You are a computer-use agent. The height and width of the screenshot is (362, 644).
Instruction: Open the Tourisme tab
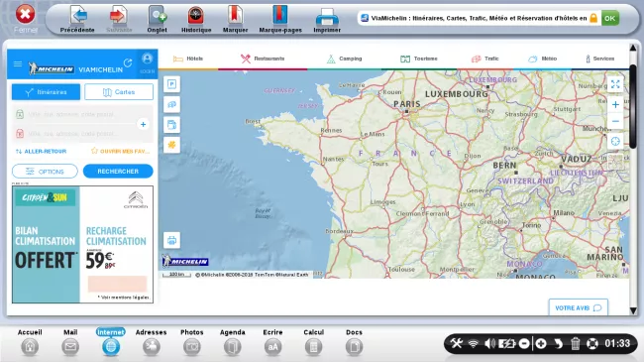point(418,59)
